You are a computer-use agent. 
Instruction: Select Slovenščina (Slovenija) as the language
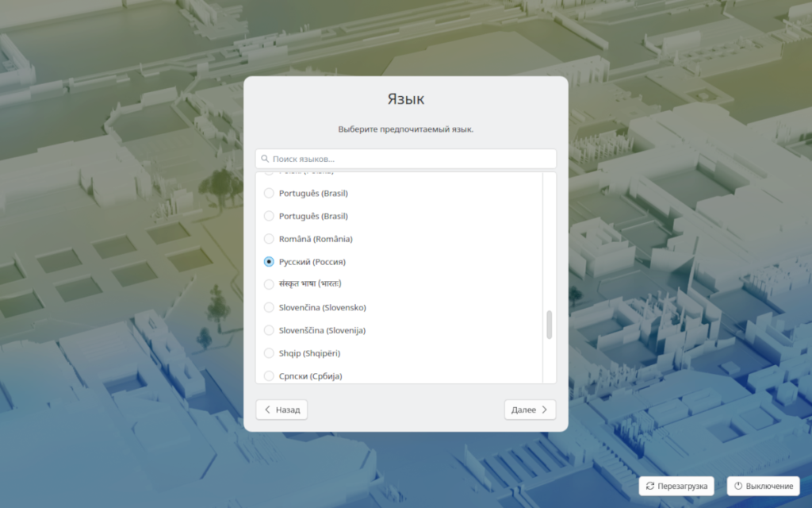(x=269, y=330)
